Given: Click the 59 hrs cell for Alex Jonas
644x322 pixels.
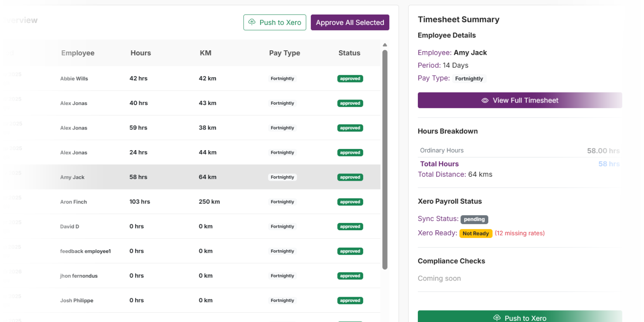Looking at the screenshot, I should (138, 128).
